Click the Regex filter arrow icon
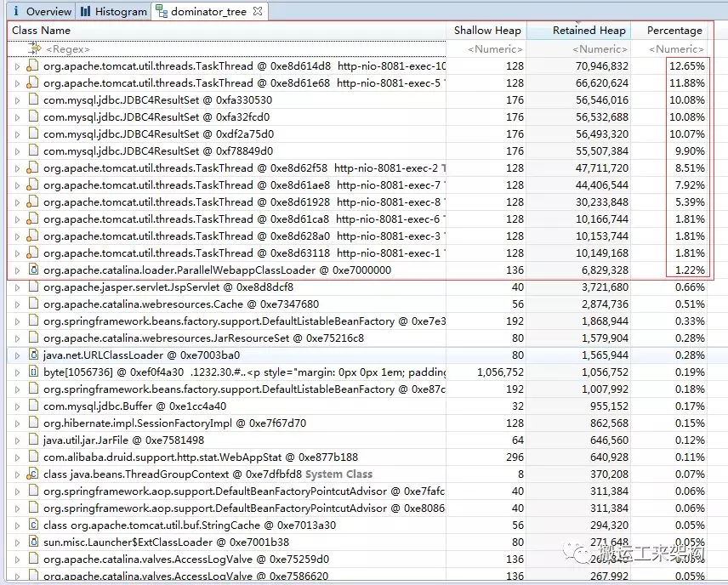728x585 pixels. click(35, 48)
